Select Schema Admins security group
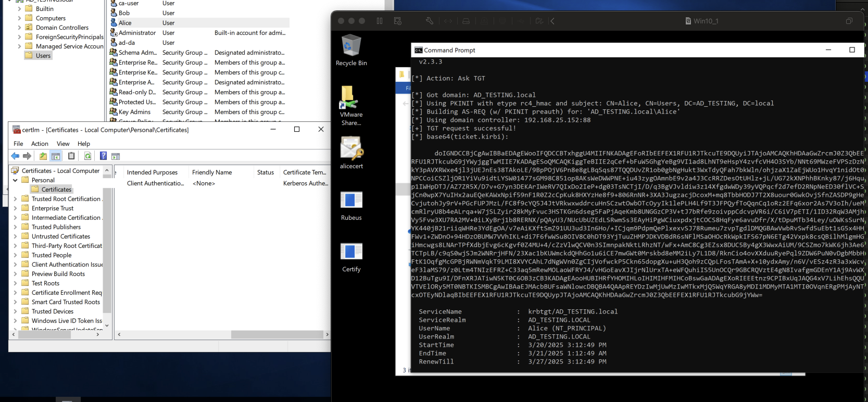The height and width of the screenshot is (402, 868). (199, 53)
